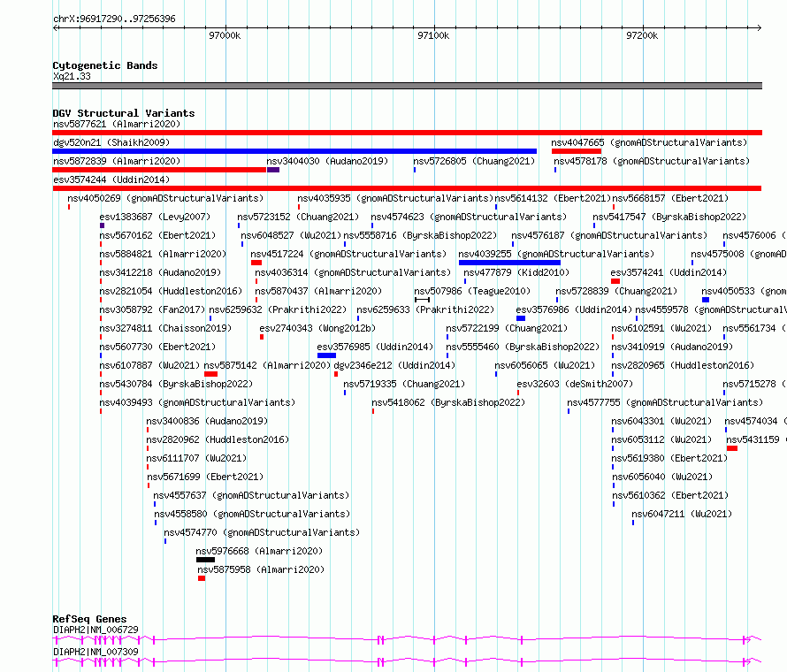Open nsv4577755 (gnomADStructuralVariants) label
The width and height of the screenshot is (787, 672).
click(x=665, y=402)
